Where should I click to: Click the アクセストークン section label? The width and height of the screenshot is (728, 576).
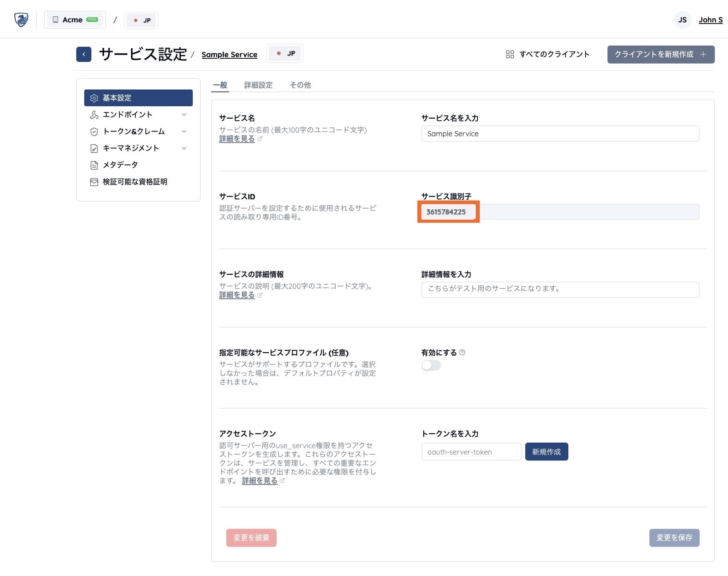(247, 434)
